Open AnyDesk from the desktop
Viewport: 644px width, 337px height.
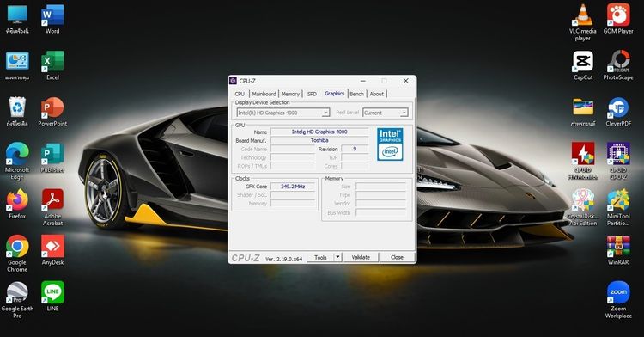click(52, 251)
